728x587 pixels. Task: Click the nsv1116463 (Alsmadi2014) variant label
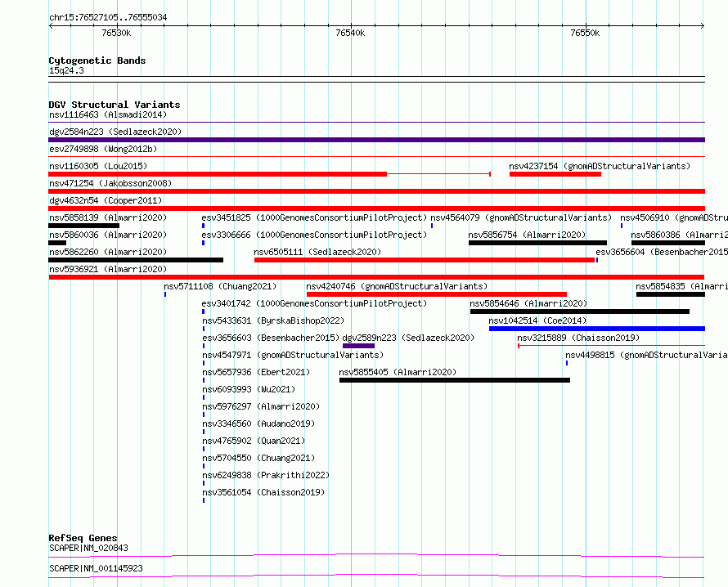pos(108,114)
